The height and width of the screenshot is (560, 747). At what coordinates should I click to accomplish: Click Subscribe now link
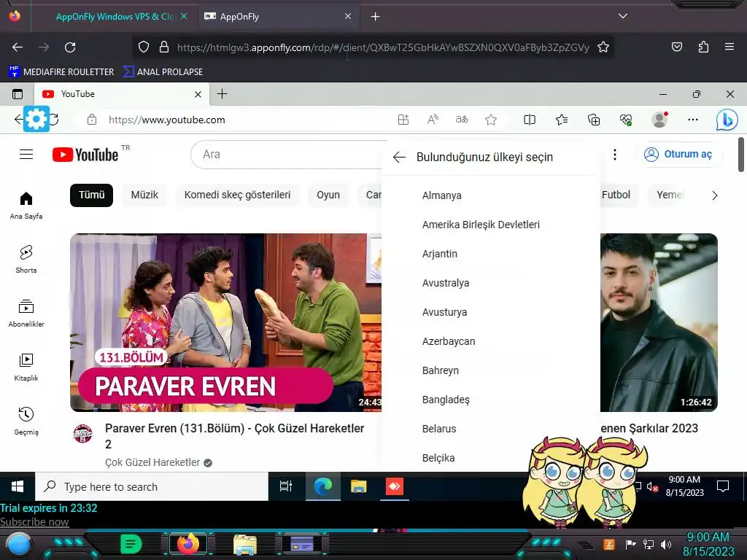pos(34,522)
